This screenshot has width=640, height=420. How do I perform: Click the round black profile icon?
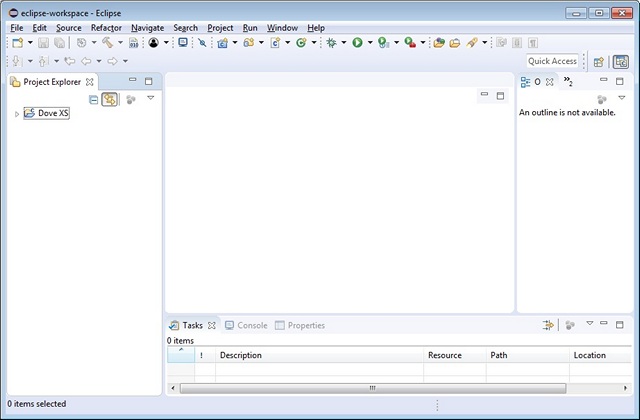click(153, 42)
